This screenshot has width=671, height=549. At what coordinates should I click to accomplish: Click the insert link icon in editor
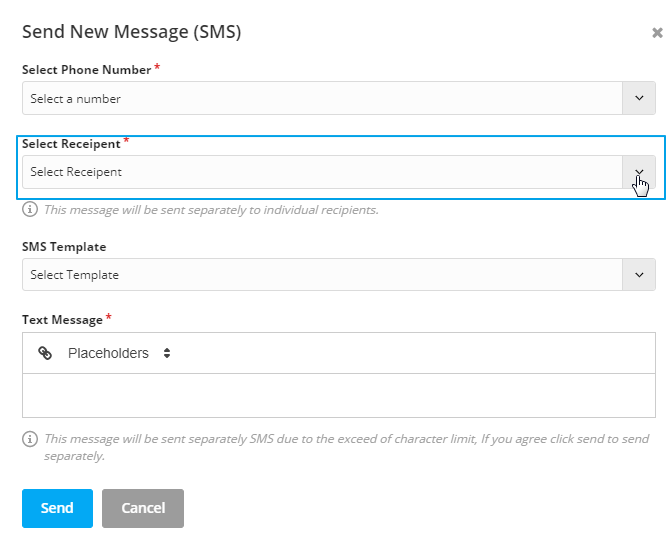(x=45, y=353)
